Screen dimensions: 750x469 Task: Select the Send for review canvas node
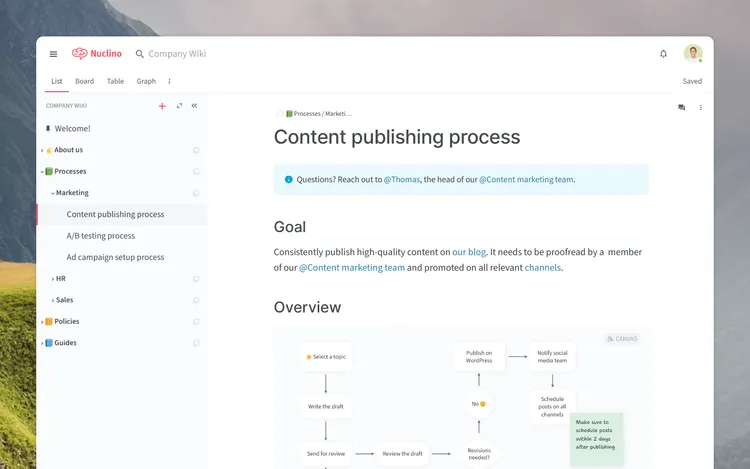click(326, 454)
